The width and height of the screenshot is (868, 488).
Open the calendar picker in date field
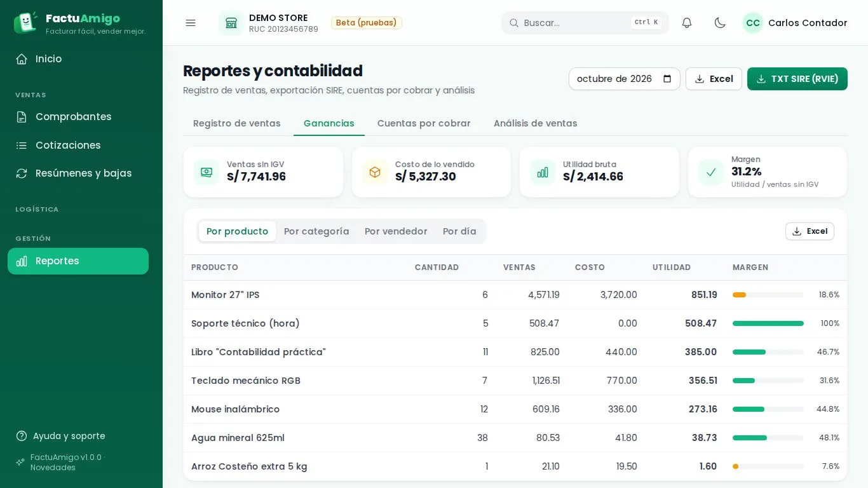[x=667, y=79]
